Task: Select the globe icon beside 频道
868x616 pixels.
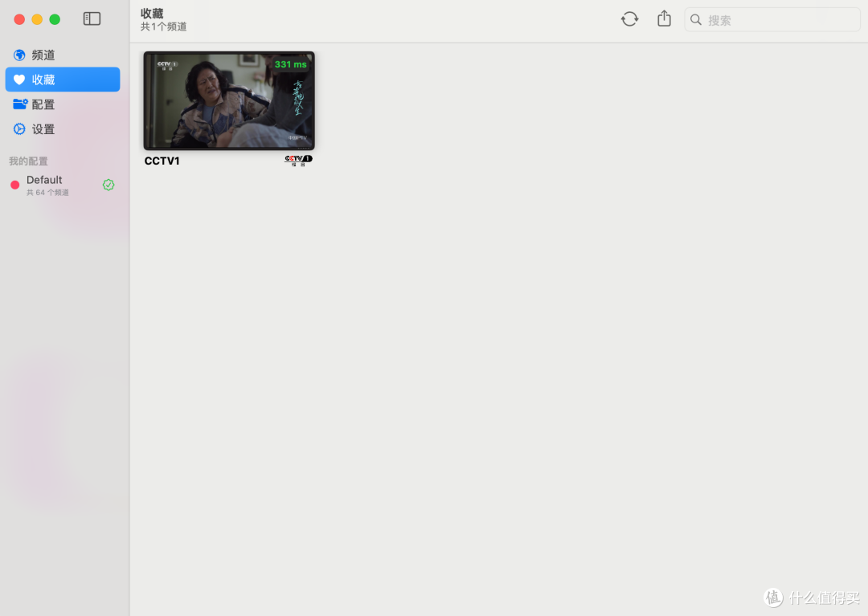Action: tap(18, 55)
